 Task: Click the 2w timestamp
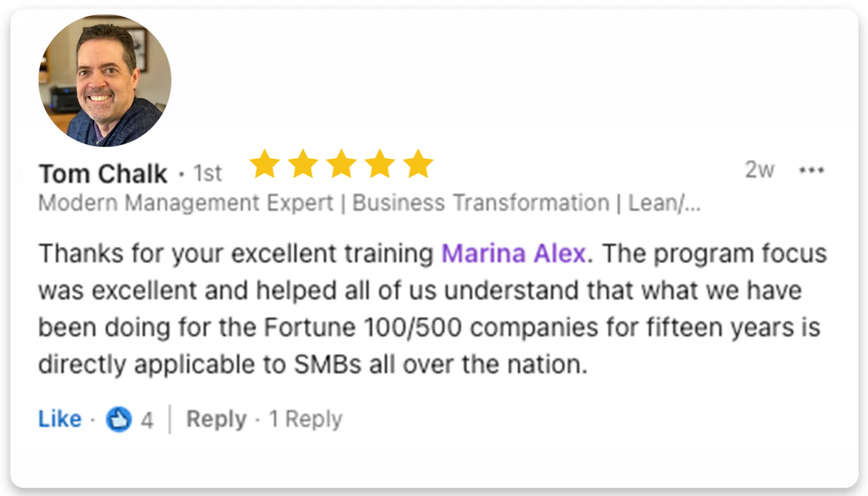click(x=759, y=170)
